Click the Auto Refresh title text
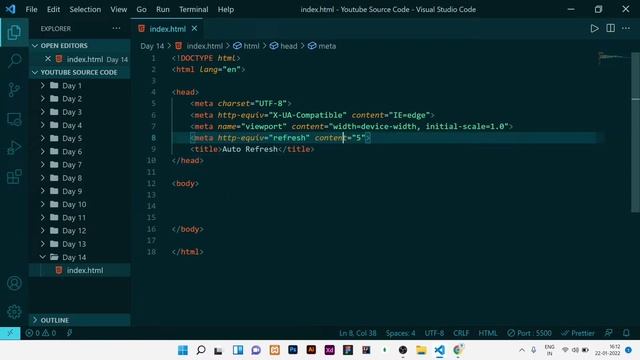Screen dimensions: 640x360 coord(250,149)
